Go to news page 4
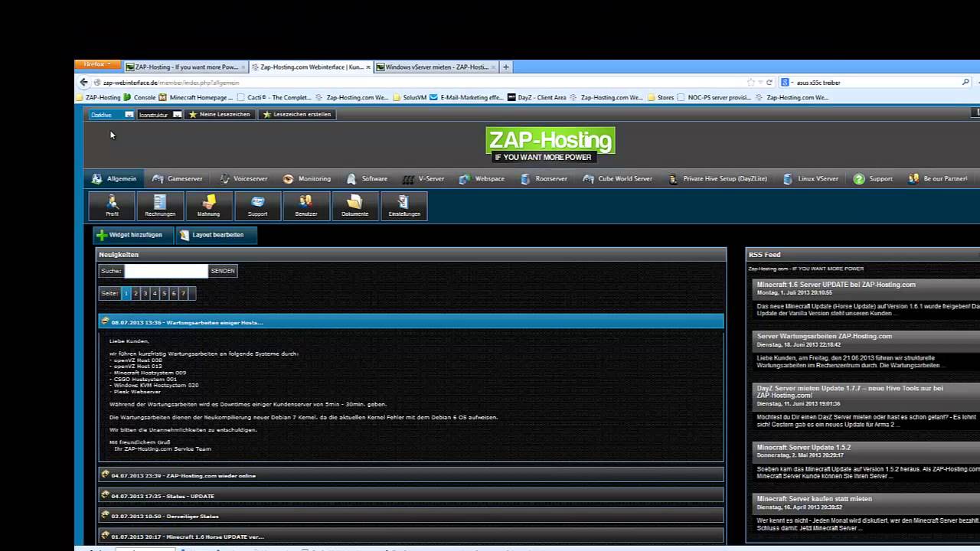Image resolution: width=980 pixels, height=551 pixels. point(155,293)
